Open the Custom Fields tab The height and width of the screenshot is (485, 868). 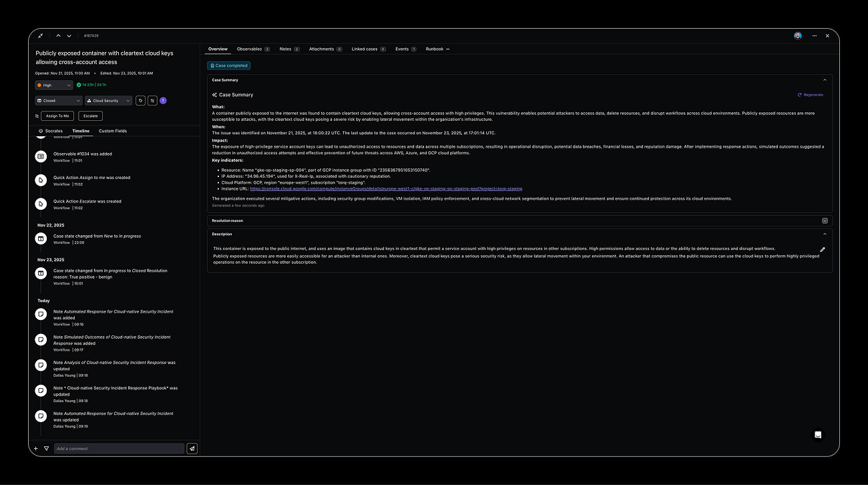click(112, 131)
